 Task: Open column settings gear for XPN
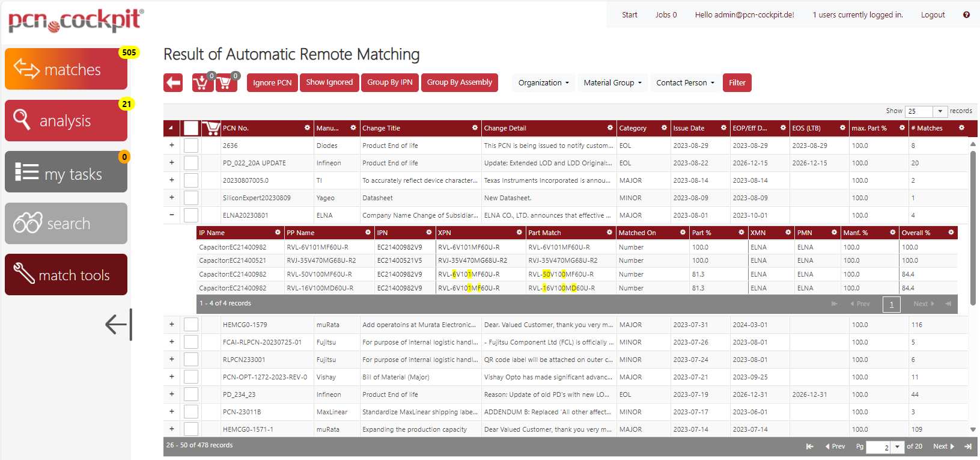pos(519,232)
